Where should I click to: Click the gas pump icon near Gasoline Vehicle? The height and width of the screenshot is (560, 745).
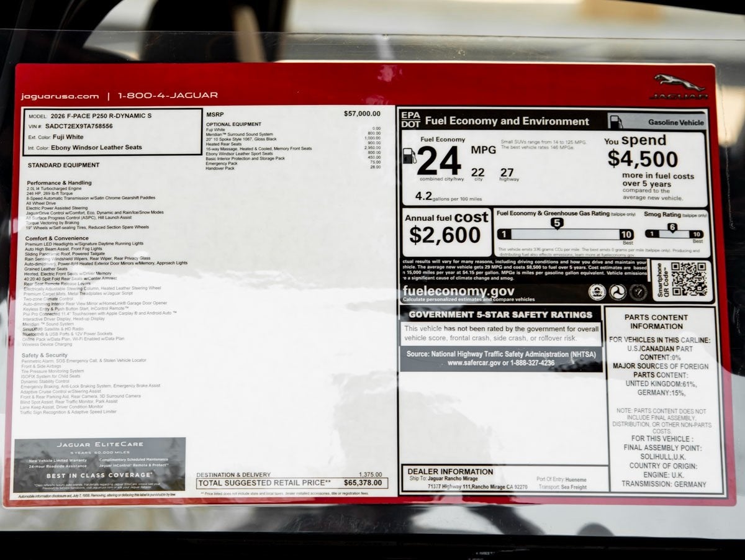pyautogui.click(x=616, y=122)
